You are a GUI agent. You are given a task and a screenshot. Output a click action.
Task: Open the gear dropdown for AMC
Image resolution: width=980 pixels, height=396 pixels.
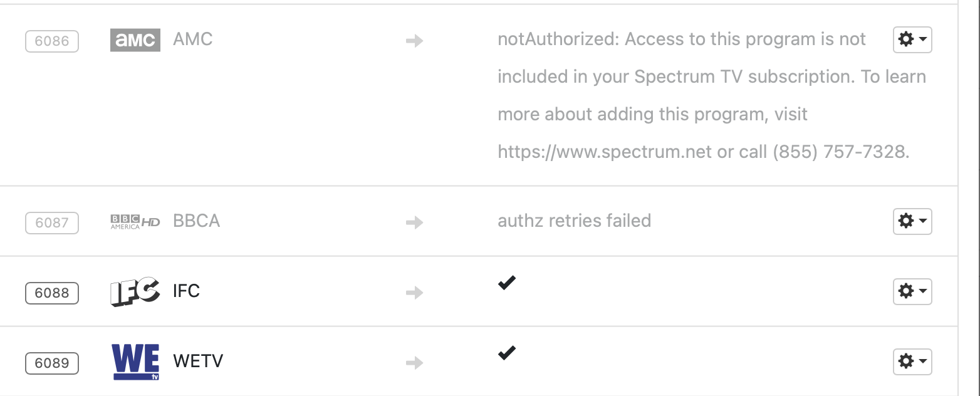pos(912,39)
